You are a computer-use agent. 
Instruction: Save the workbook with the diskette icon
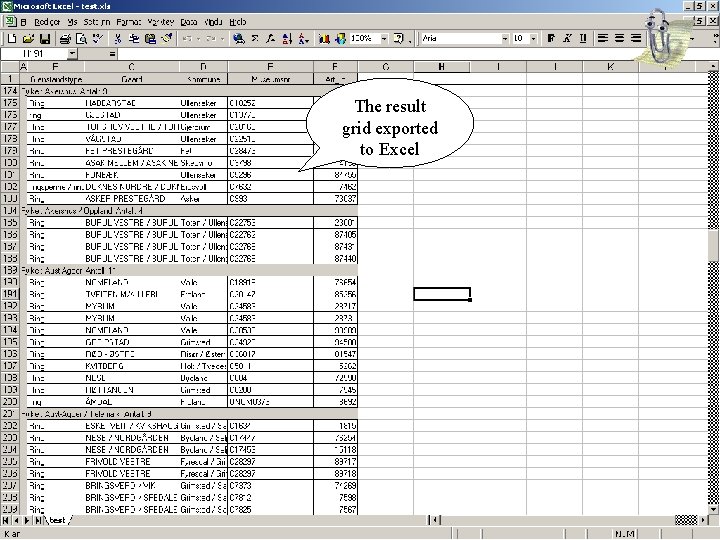45,39
